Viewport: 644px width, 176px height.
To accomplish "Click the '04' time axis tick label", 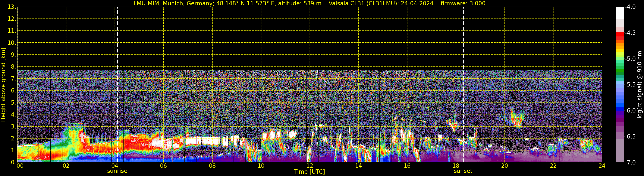I will pos(115,166).
